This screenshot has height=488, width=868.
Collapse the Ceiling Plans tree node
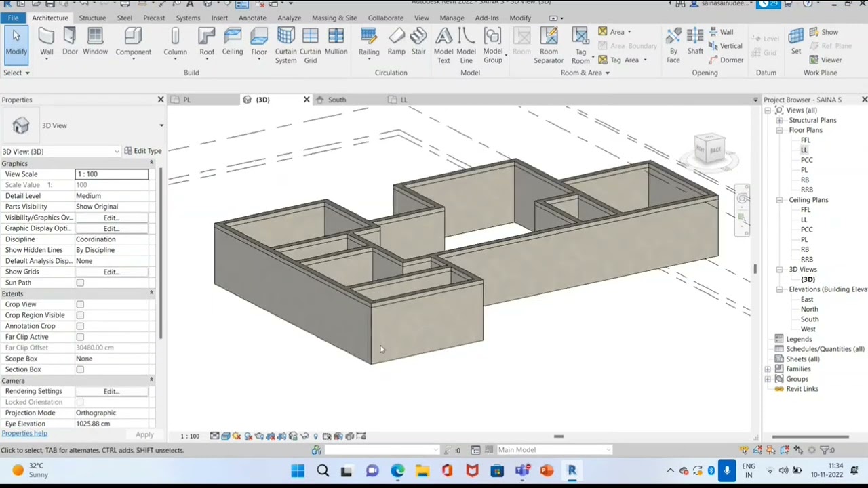779,200
